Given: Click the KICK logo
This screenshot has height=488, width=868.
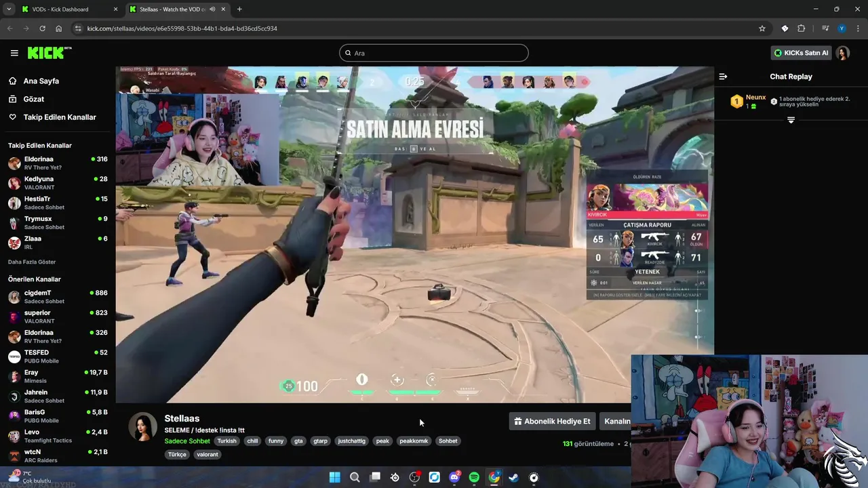Looking at the screenshot, I should coord(49,53).
